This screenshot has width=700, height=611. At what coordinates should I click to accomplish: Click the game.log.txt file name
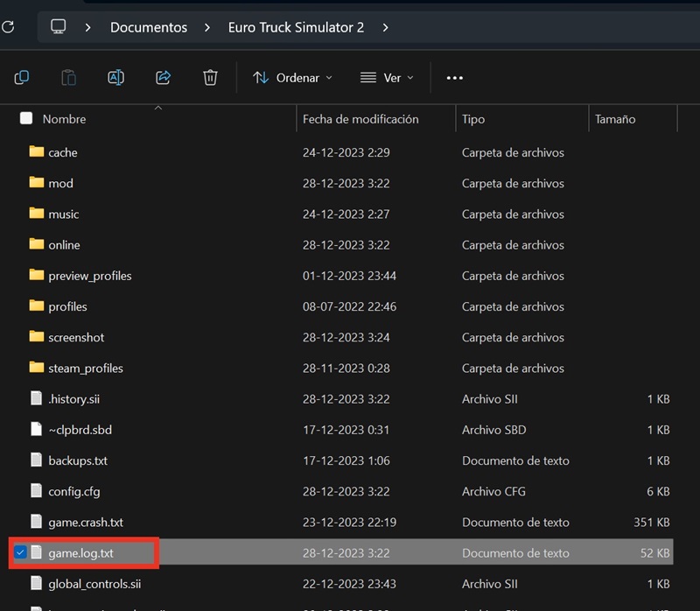[x=80, y=553]
